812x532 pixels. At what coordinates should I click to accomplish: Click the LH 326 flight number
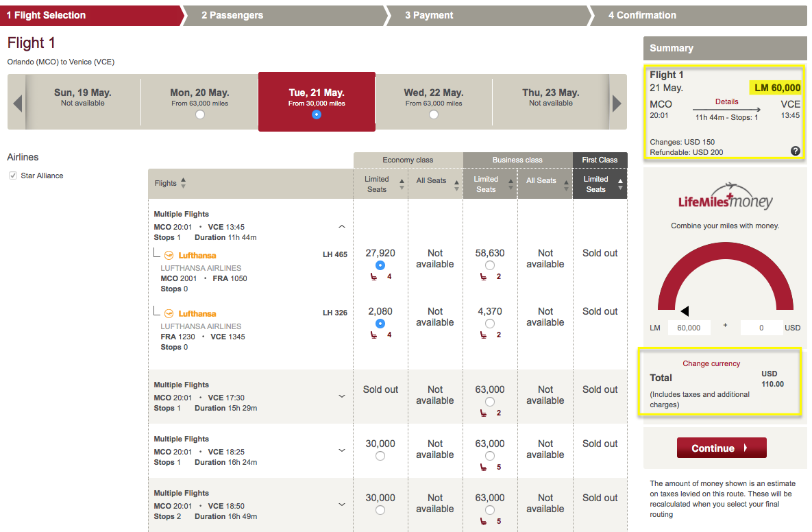334,313
